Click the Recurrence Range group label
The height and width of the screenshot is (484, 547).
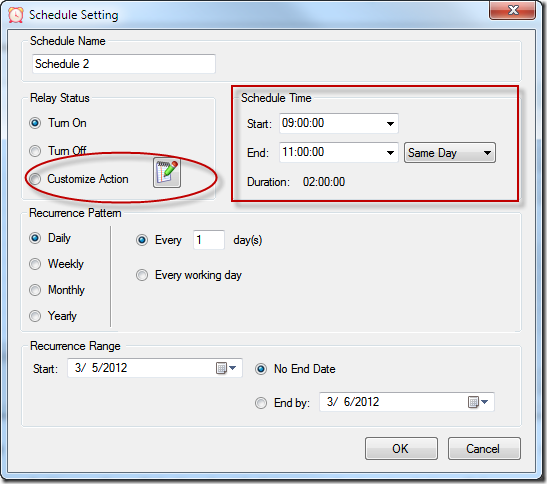coord(75,346)
